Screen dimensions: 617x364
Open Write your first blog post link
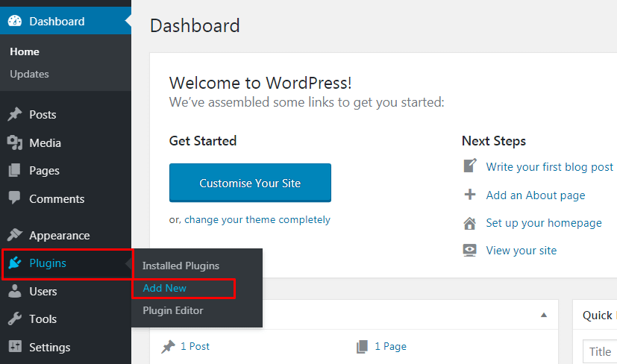(x=549, y=167)
